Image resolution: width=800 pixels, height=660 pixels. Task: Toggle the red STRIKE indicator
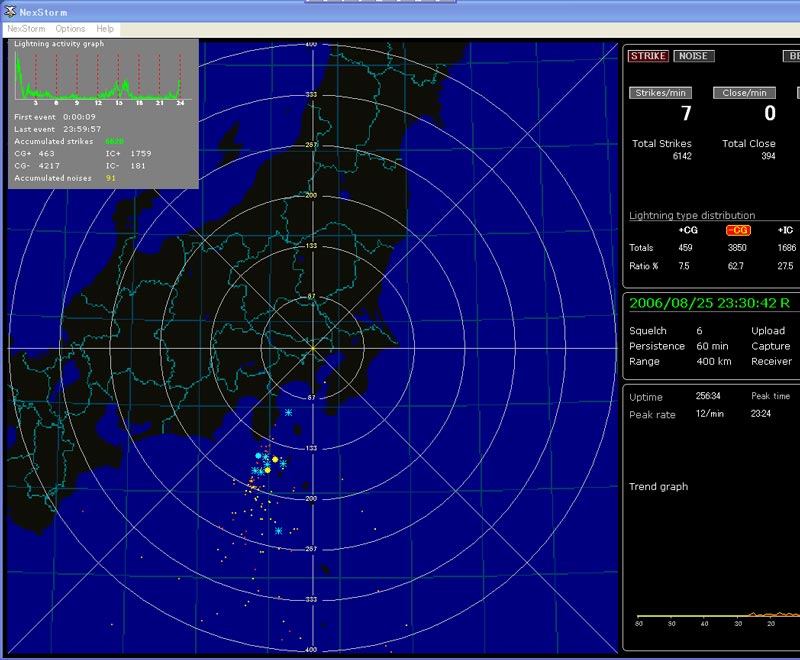647,56
